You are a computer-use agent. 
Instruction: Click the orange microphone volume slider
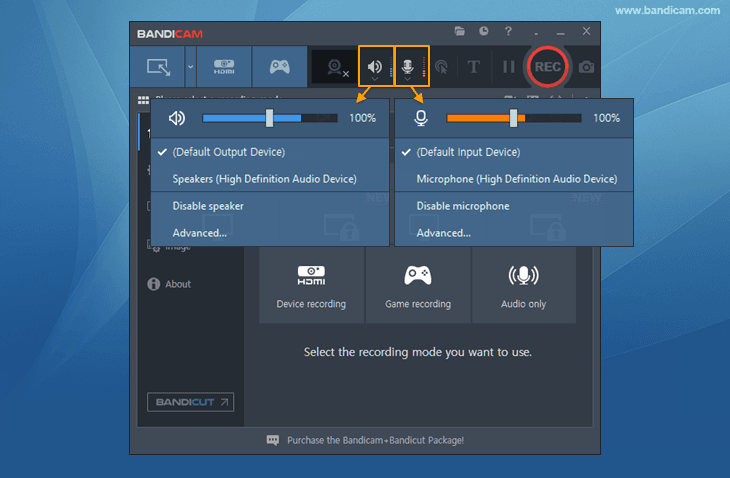tap(513, 118)
